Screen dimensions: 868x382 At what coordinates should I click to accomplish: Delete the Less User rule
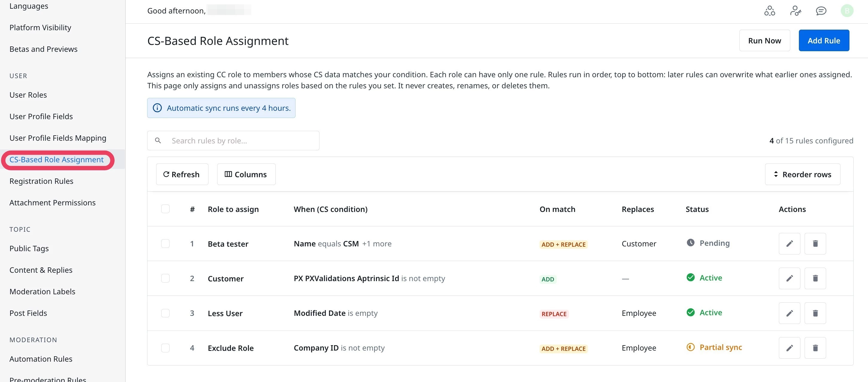(x=815, y=313)
